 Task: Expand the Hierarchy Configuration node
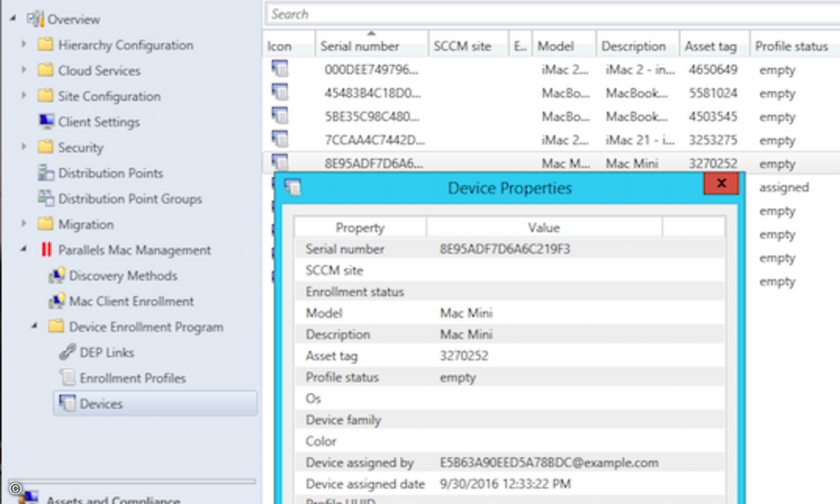24,45
